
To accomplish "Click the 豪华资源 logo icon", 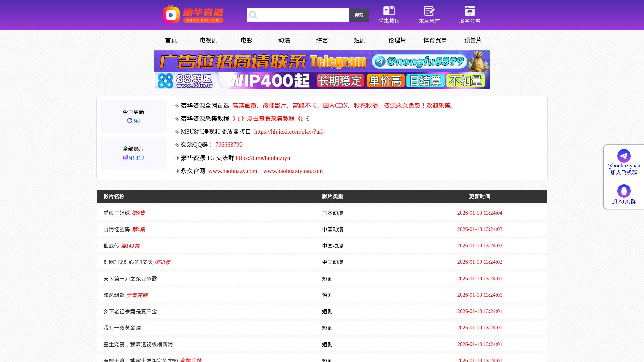I will [171, 15].
